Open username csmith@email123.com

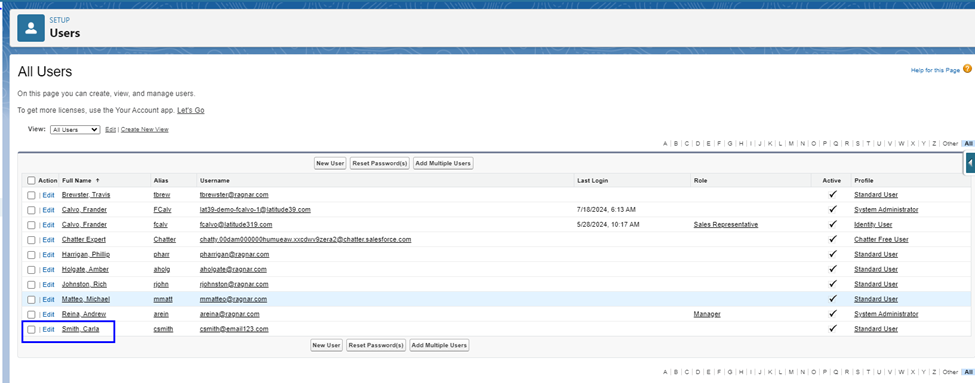[234, 329]
